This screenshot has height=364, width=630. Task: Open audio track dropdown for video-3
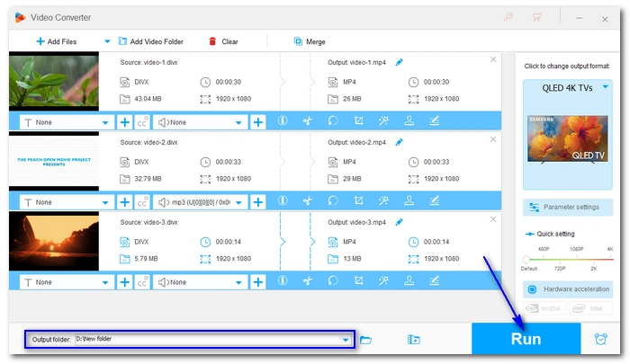200,281
